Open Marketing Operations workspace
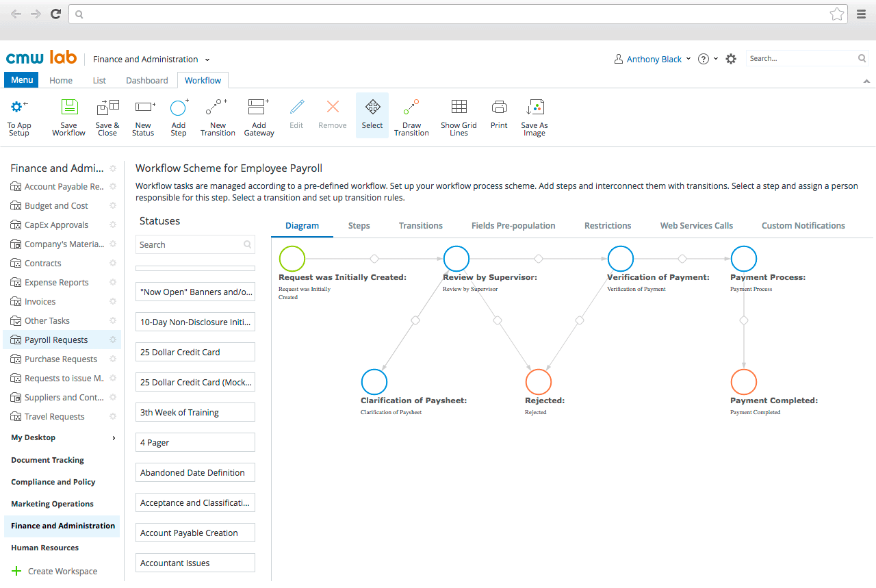This screenshot has width=876, height=588. pyautogui.click(x=52, y=504)
